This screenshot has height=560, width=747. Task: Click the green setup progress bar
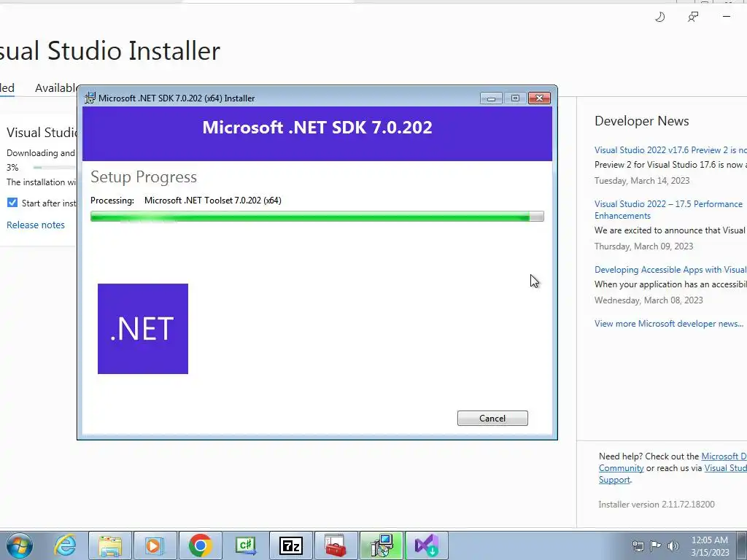coord(317,217)
